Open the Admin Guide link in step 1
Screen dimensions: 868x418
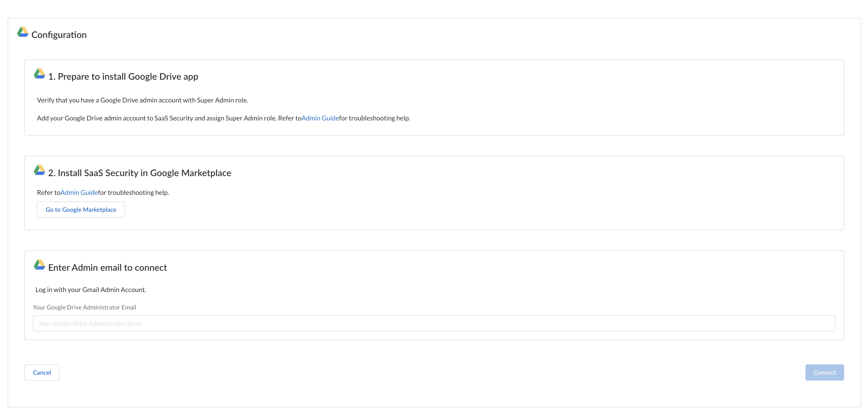tap(320, 118)
